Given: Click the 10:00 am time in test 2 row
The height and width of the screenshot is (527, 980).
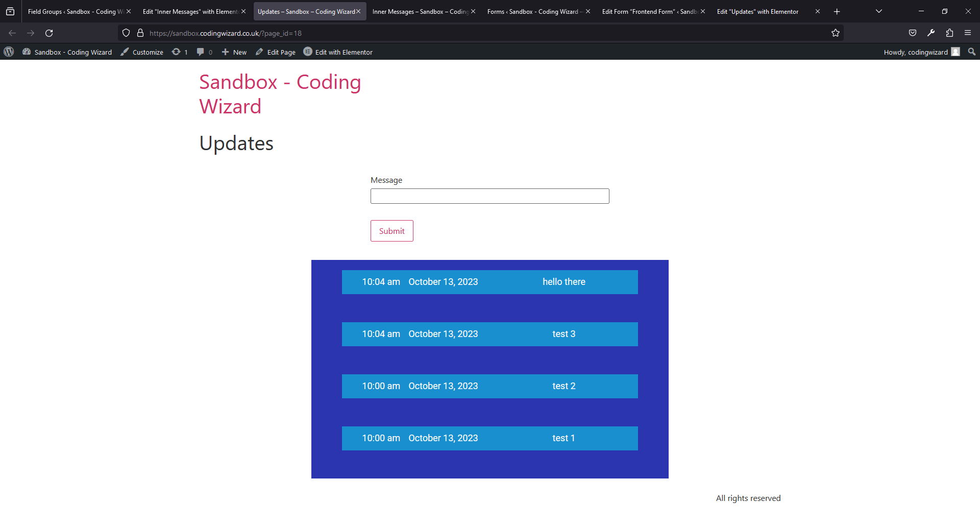Looking at the screenshot, I should [x=381, y=386].
